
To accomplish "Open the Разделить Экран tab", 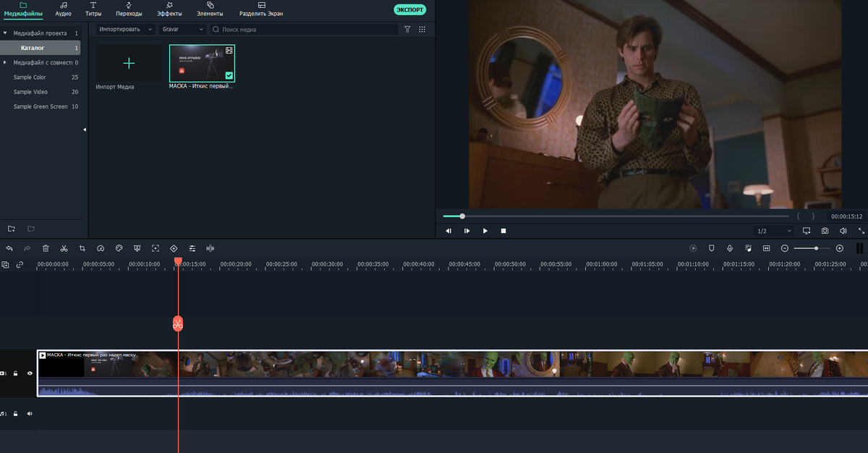I will coord(261,9).
